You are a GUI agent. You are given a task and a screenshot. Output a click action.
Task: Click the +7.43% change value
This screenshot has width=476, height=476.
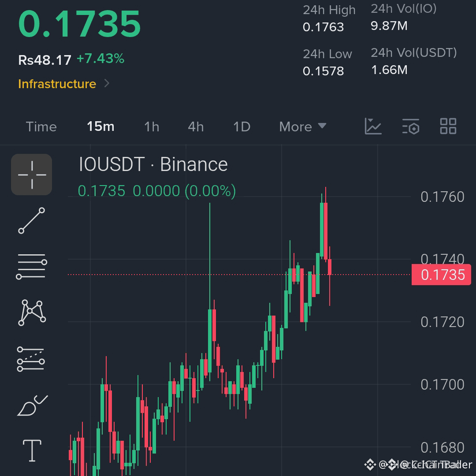[100, 58]
